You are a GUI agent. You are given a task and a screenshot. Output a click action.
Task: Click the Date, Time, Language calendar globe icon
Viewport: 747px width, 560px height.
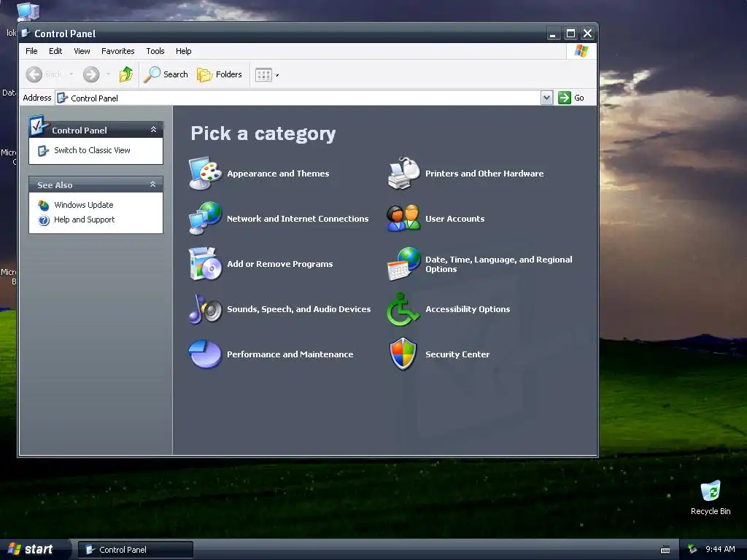click(x=403, y=263)
